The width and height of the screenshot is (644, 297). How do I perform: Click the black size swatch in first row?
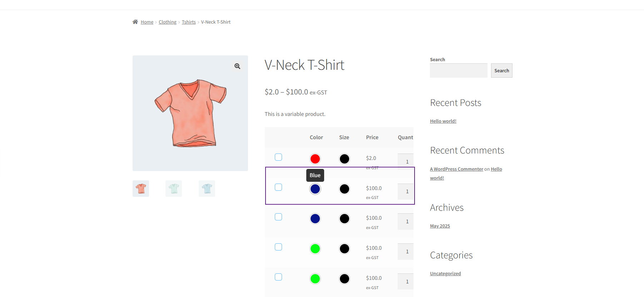pos(344,159)
